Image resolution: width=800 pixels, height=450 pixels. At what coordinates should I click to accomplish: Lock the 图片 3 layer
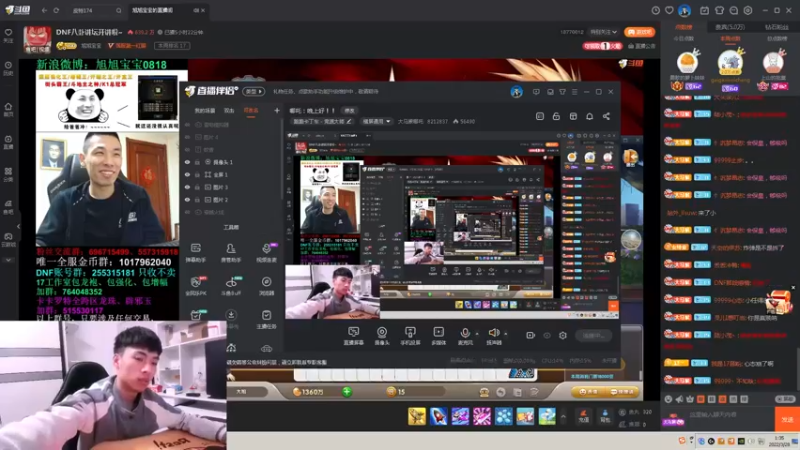click(x=197, y=187)
